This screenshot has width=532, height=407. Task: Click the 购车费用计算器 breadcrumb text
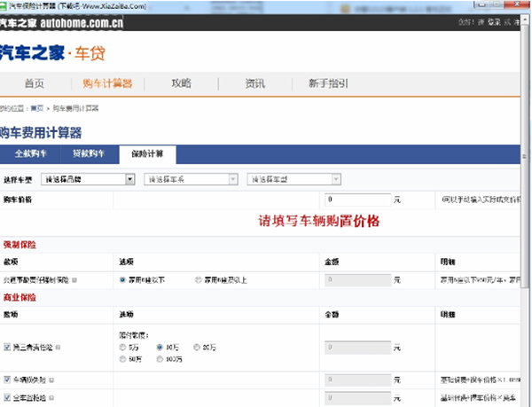(75, 108)
